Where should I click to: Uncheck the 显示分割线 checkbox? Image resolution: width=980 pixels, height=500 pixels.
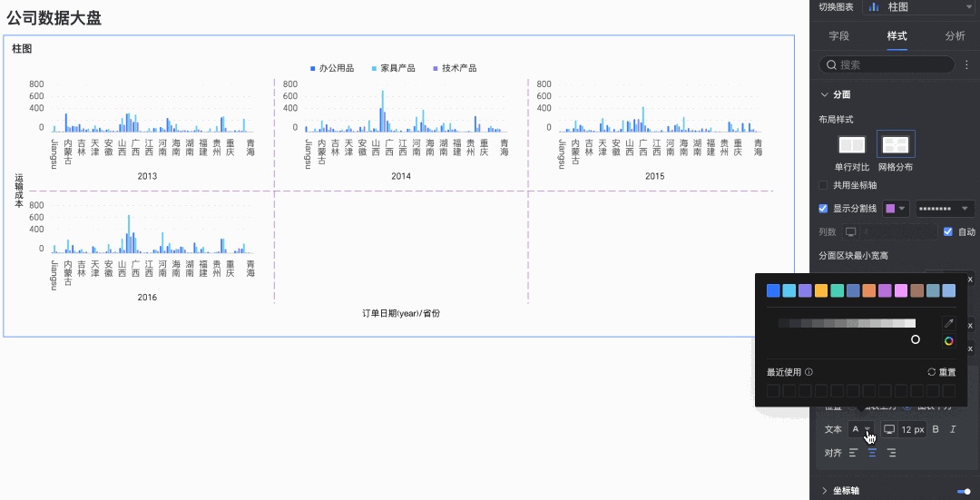[x=823, y=208]
